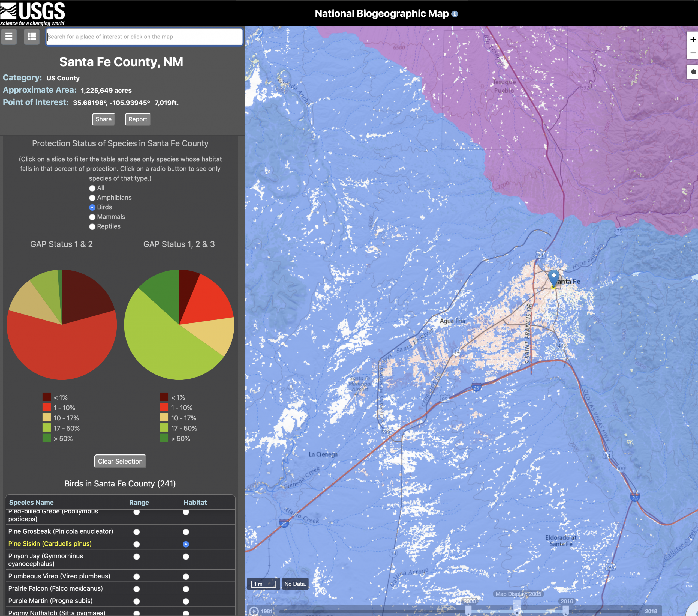Zoom in the map with plus
Image resolution: width=698 pixels, height=616 pixels.
(x=693, y=39)
